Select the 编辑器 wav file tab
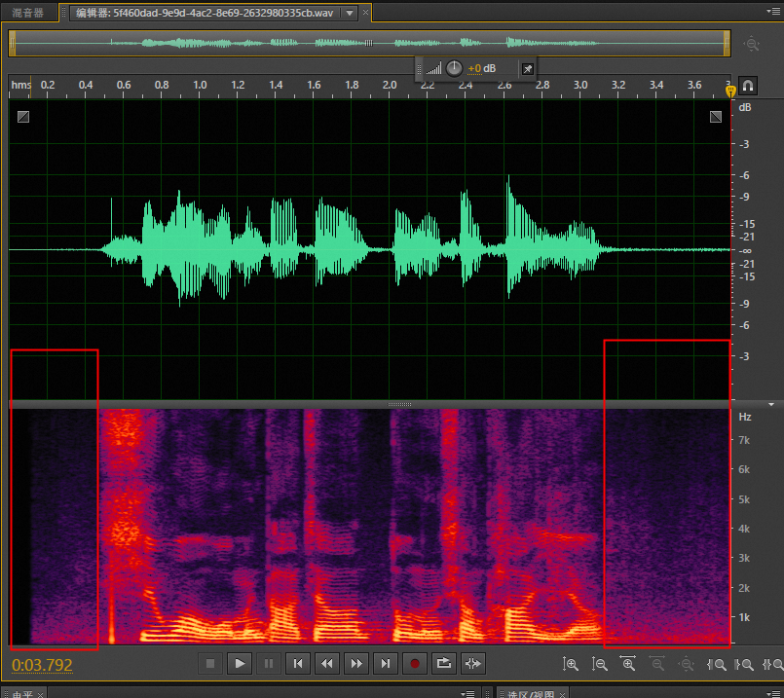This screenshot has height=698, width=784. click(x=205, y=13)
